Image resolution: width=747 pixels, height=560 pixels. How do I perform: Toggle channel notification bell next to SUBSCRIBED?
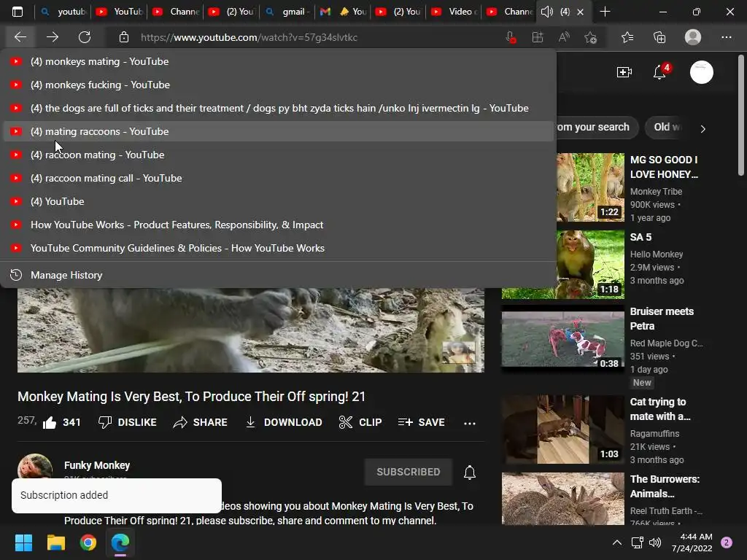click(x=470, y=472)
